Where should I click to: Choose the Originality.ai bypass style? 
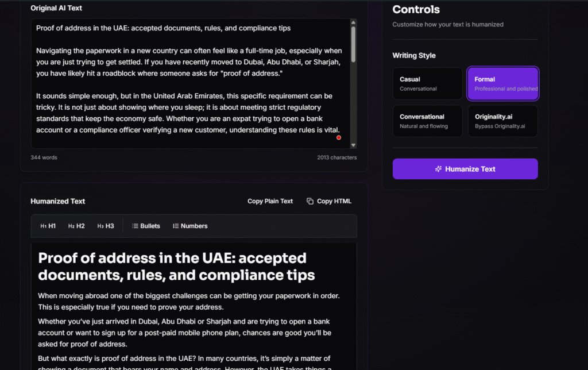click(x=502, y=121)
